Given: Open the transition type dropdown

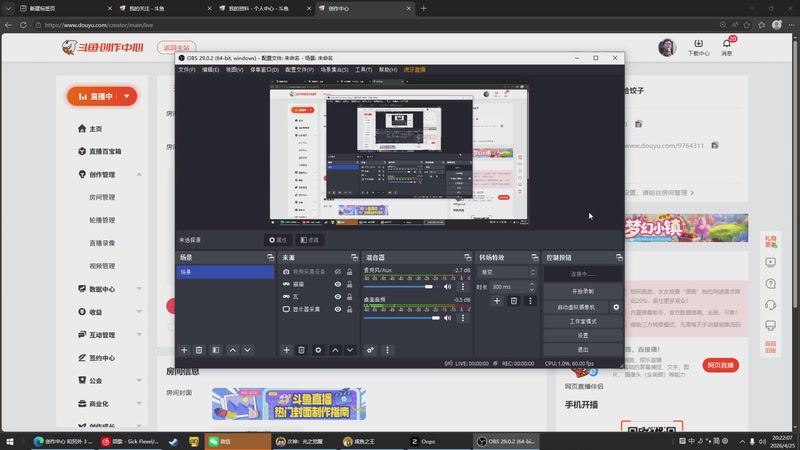Looking at the screenshot, I should click(x=508, y=272).
